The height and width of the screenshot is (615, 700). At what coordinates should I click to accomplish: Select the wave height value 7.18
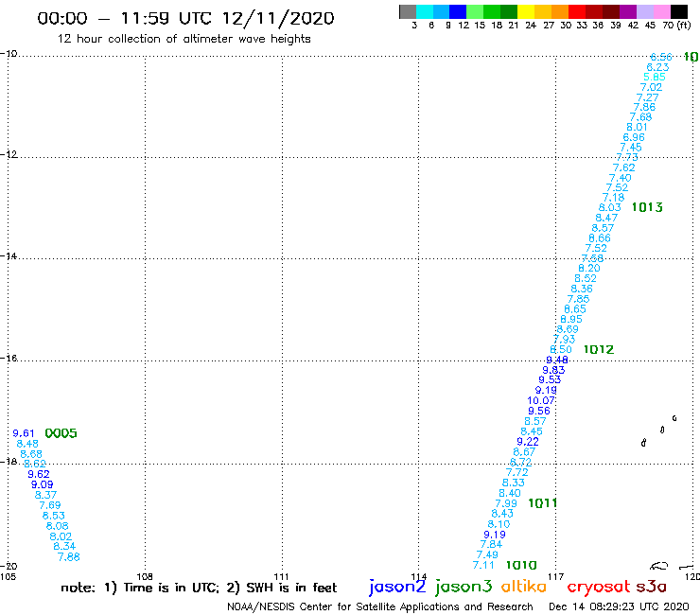tap(613, 198)
